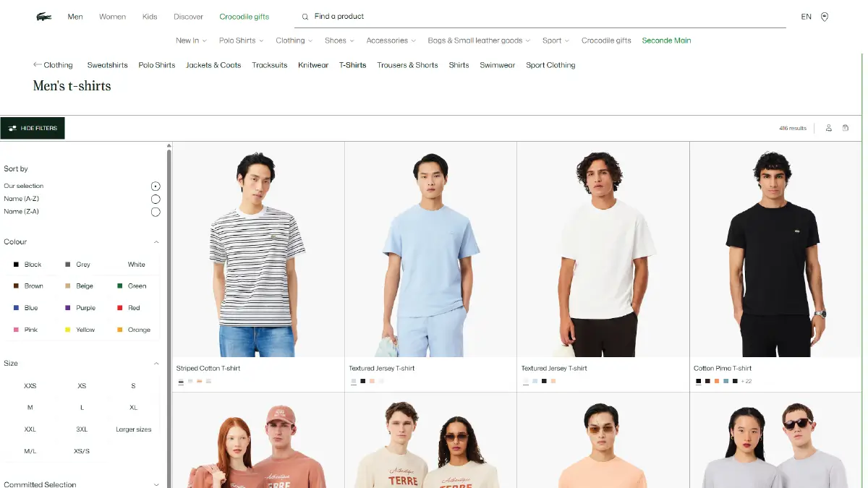
Task: Open Crocodile gifts next to Seconde Main
Action: (606, 40)
